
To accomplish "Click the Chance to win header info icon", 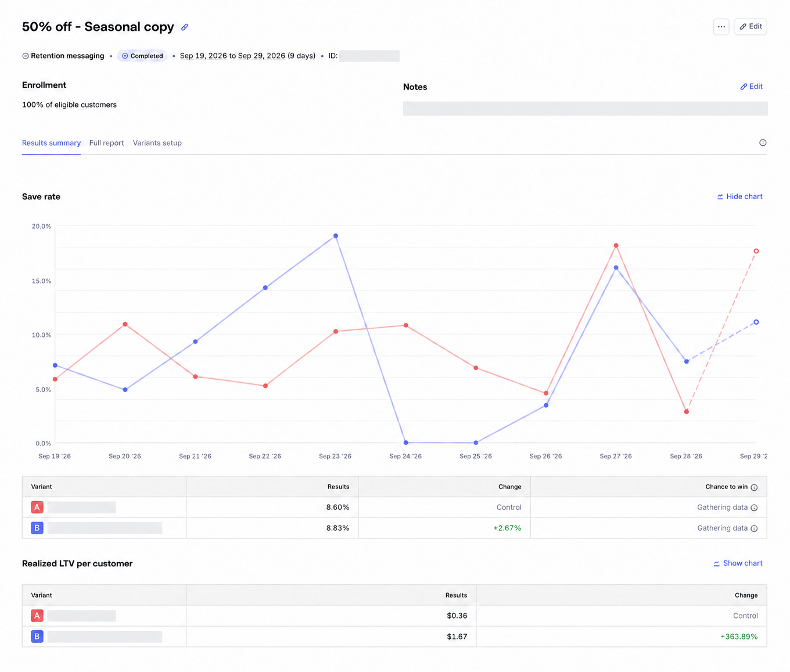I will pos(754,487).
